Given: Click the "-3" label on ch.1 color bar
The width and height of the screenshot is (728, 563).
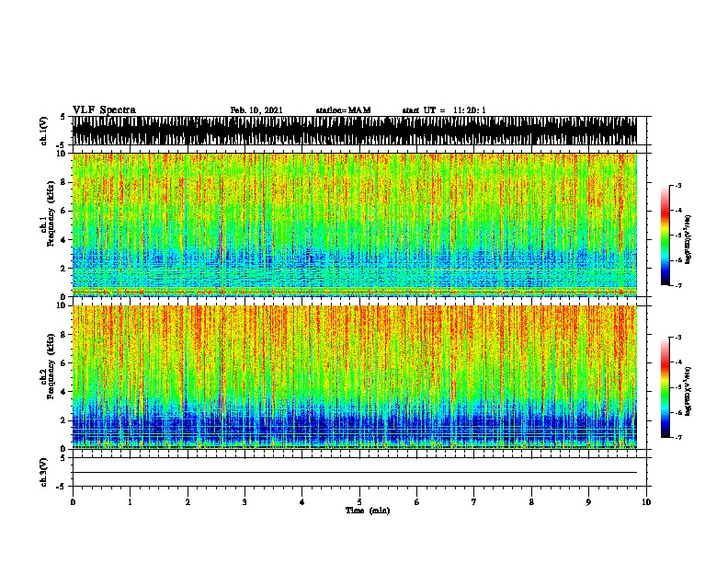Looking at the screenshot, I should [678, 186].
